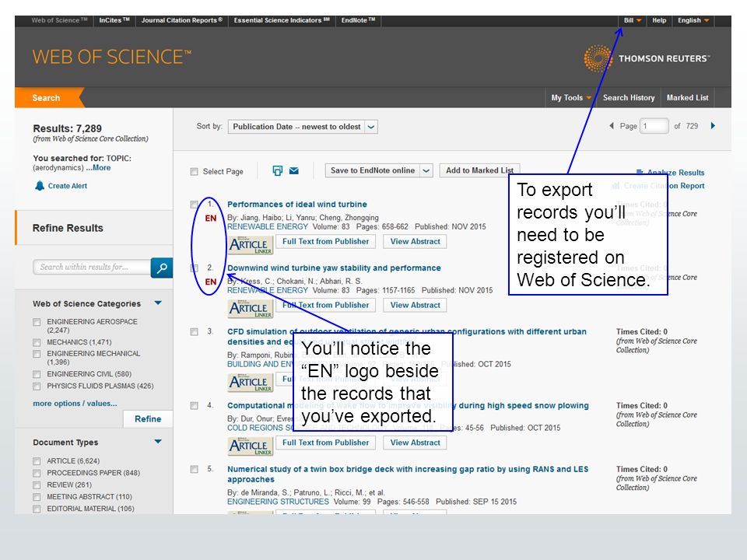Tick the Select Page checkbox

pyautogui.click(x=194, y=171)
